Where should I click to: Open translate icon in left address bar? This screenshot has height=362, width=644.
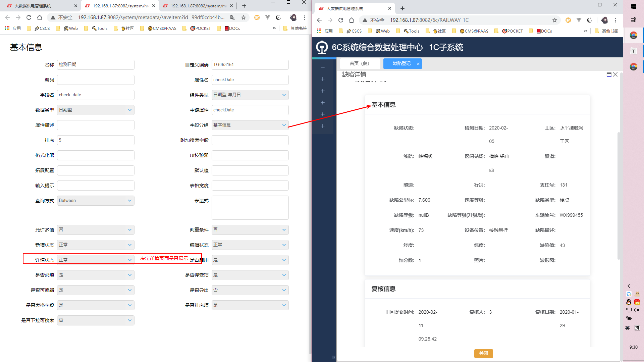(233, 17)
